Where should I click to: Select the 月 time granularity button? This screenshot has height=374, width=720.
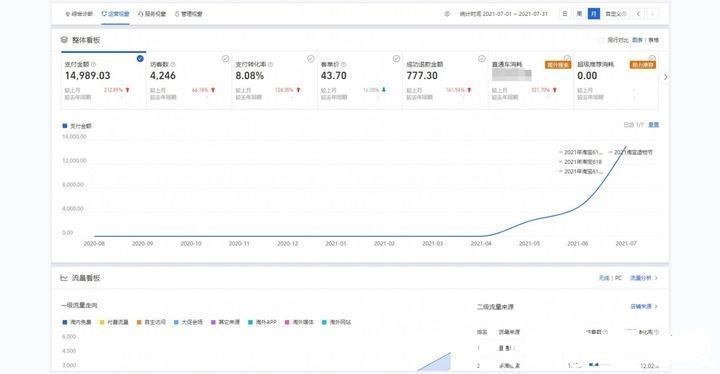click(x=594, y=14)
